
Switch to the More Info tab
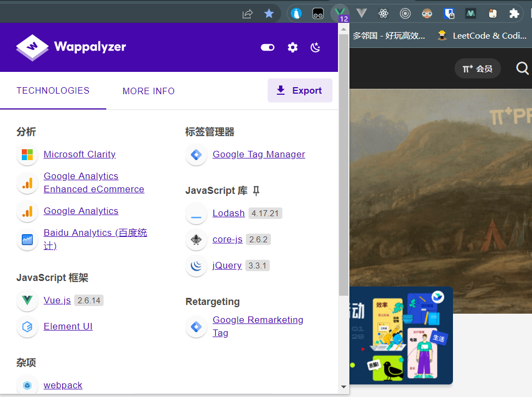(x=149, y=91)
